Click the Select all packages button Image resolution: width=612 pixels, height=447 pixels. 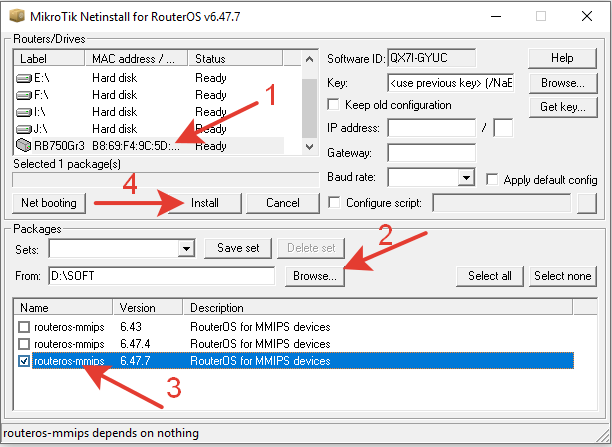pos(490,276)
